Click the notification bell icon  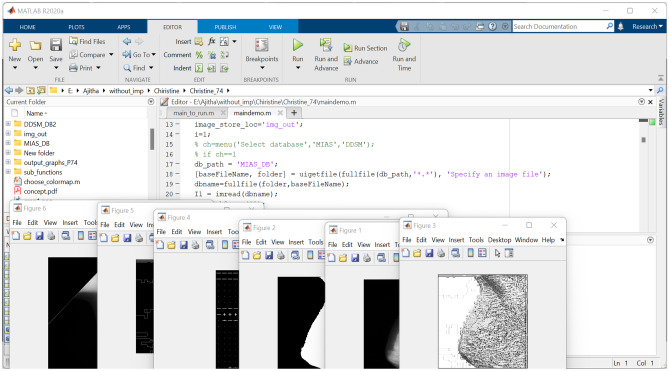[621, 26]
